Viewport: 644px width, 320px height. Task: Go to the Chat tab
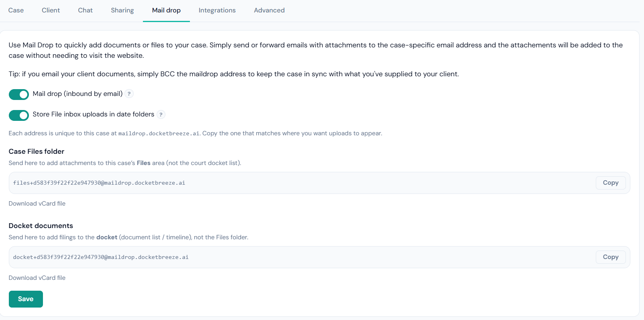click(86, 10)
